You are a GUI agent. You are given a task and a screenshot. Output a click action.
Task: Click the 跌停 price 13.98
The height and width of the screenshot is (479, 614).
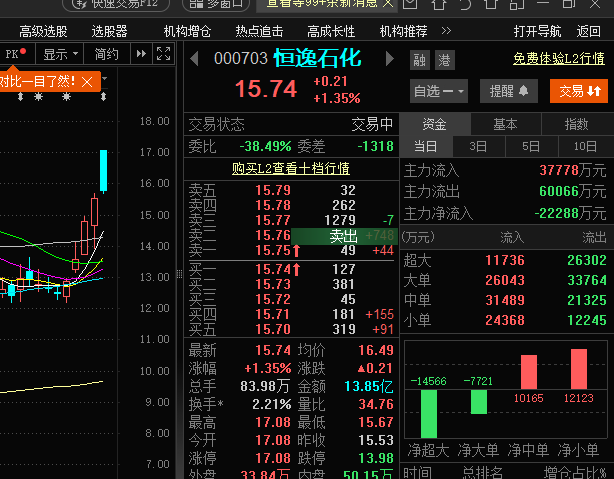(376, 458)
